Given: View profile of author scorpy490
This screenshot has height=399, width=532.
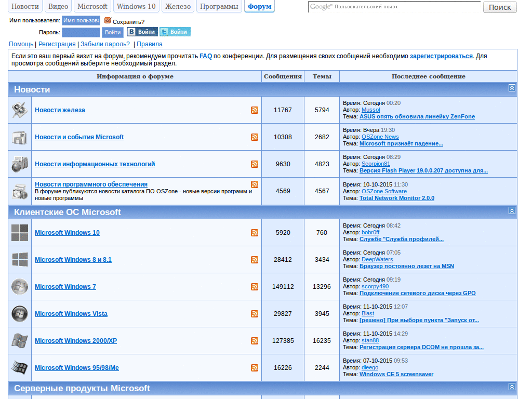Looking at the screenshot, I should [375, 286].
